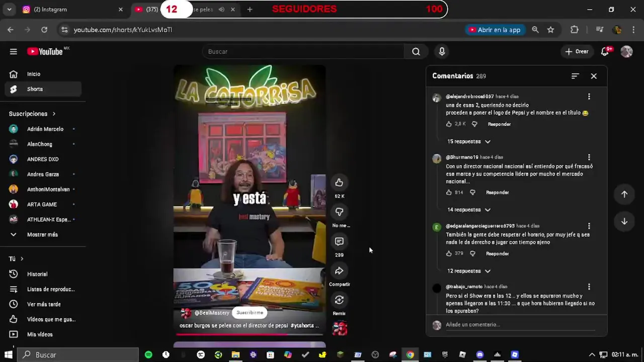Image resolution: width=644 pixels, height=362 pixels.
Task: Open options for alejandrobrocca comment
Action: coord(589,97)
